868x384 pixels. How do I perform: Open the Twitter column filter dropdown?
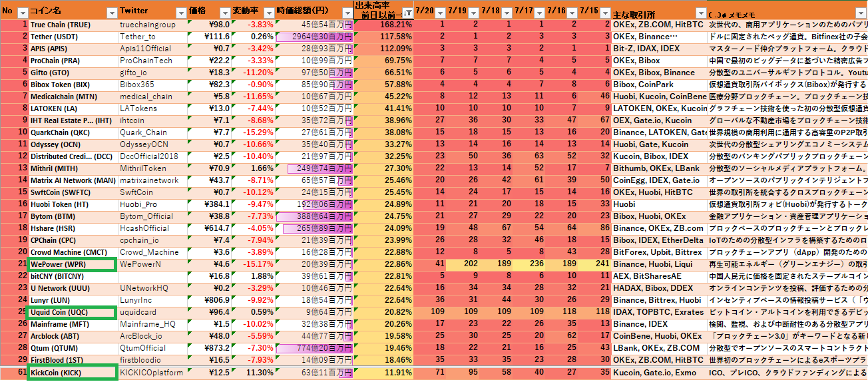tap(180, 13)
